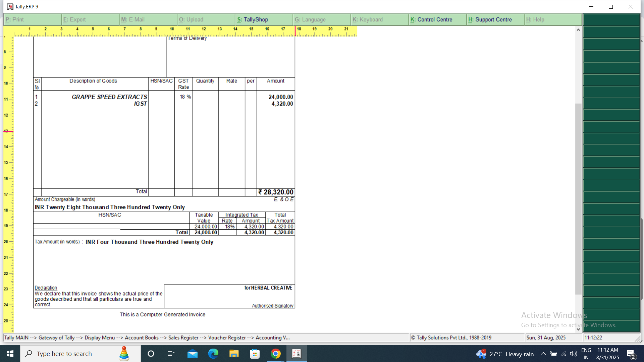644x362 pixels.
Task: Show hidden tray icons chevron
Action: pyautogui.click(x=543, y=354)
